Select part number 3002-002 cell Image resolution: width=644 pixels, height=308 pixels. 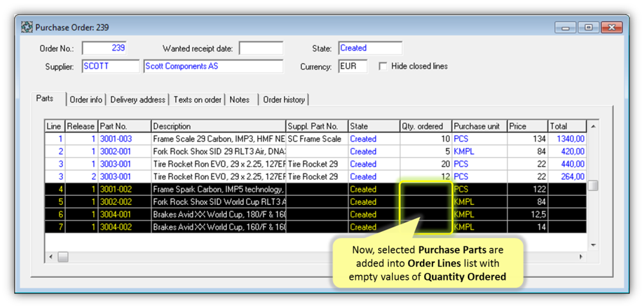coord(124,202)
